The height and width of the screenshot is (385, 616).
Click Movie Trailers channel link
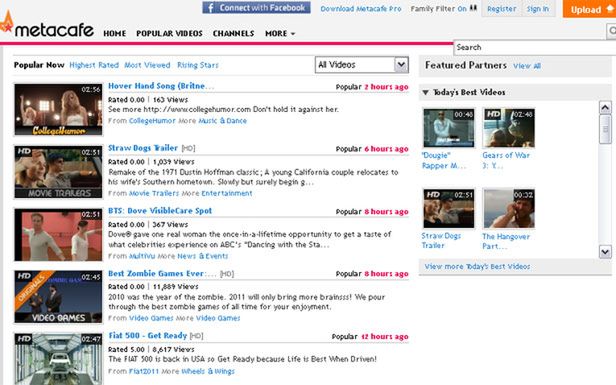click(154, 193)
